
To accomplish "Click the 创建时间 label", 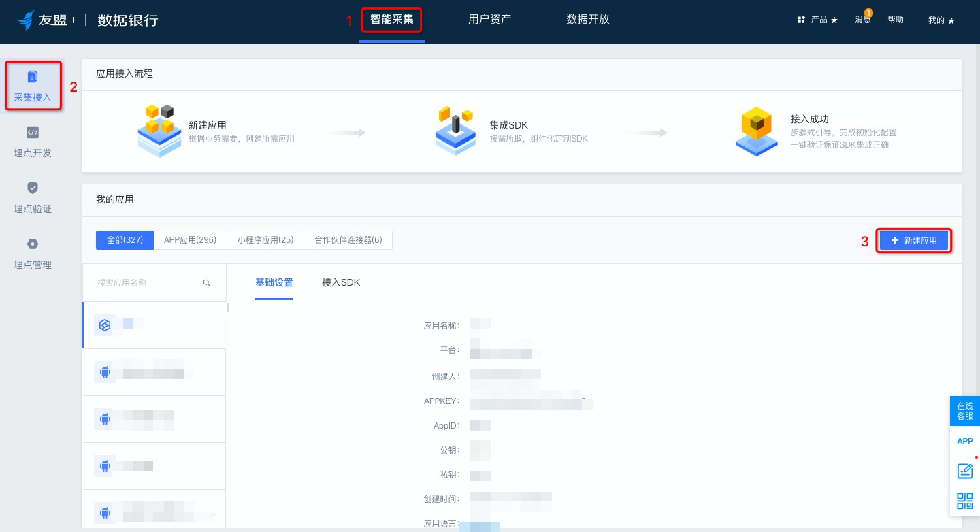I will (442, 499).
